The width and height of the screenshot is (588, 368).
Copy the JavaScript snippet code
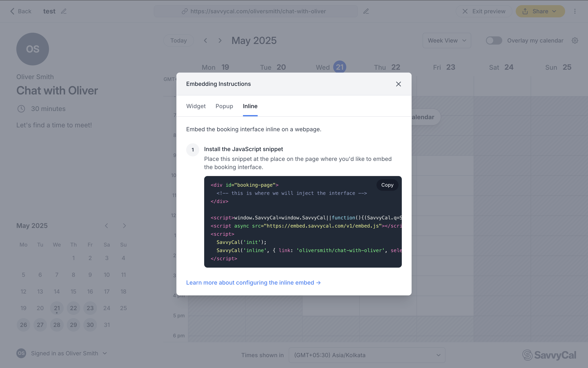[387, 185]
